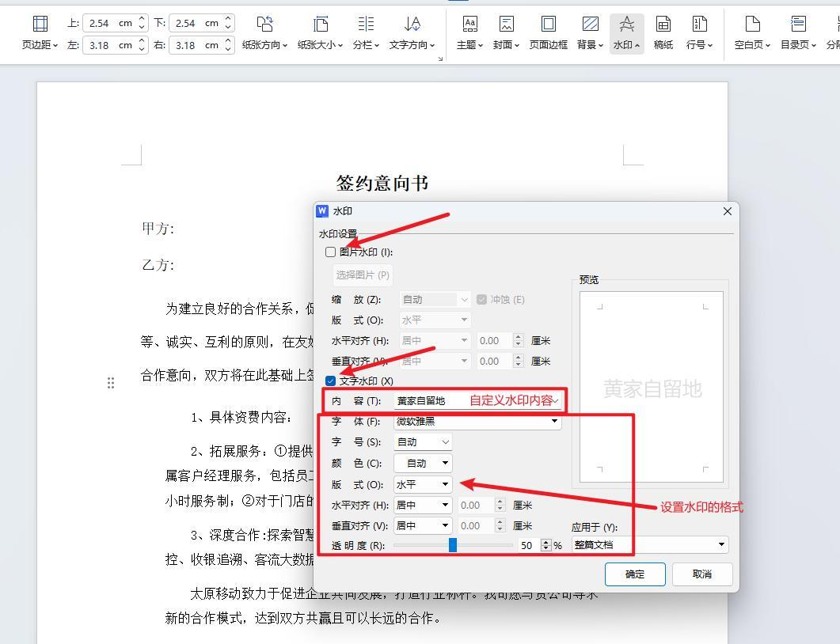Open the 目录页 contents page menu
Screen dimensions: 840x644
[x=798, y=32]
